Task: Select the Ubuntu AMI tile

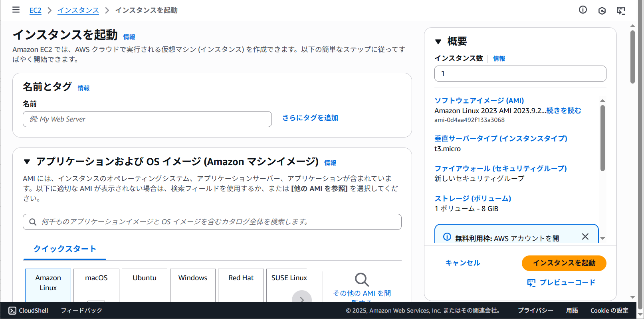Action: [145, 284]
